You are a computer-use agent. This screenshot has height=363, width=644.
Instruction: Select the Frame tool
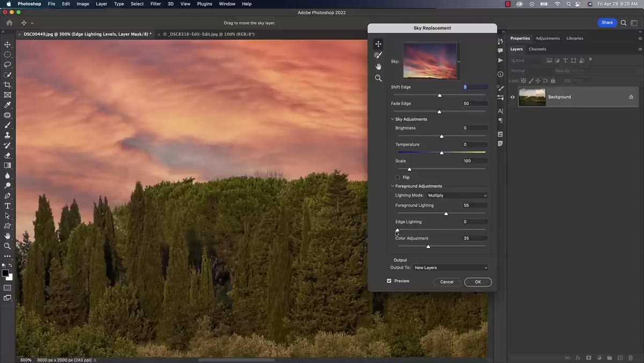(x=8, y=95)
